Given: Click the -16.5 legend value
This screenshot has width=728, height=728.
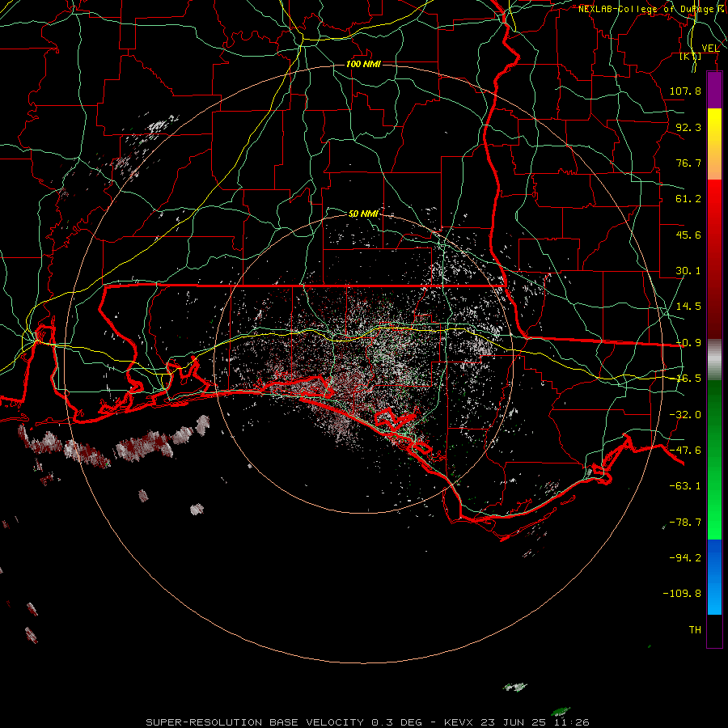Looking at the screenshot, I should click(x=688, y=379).
